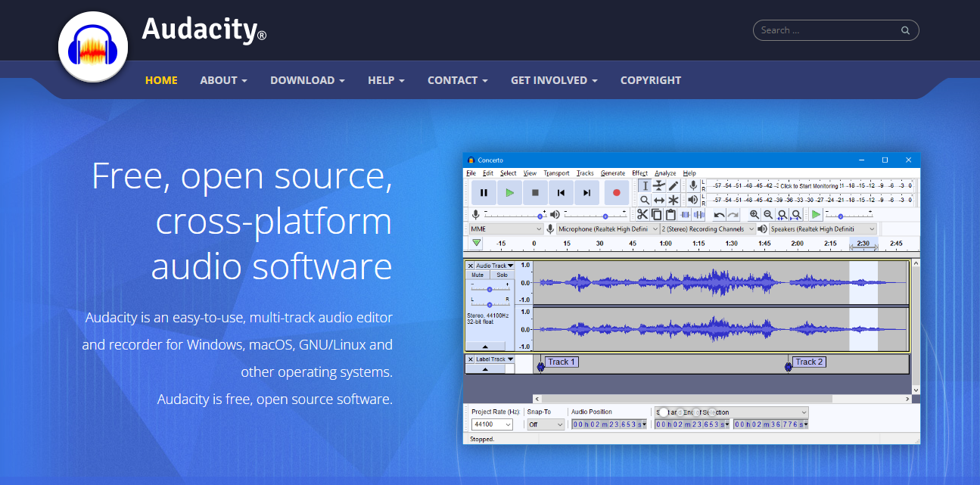Click the scissors Cut icon
This screenshot has height=485, width=980.
coord(642,214)
